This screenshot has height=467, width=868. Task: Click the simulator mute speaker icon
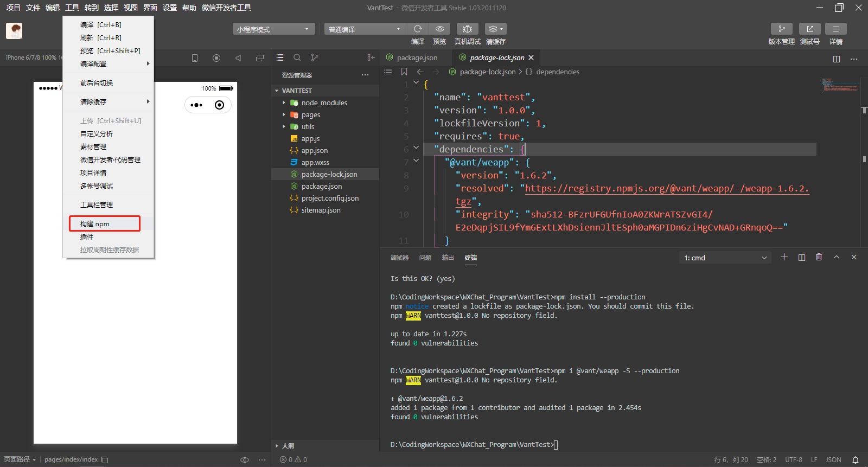point(238,58)
